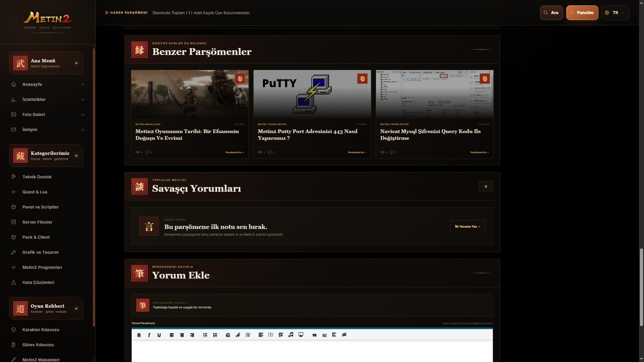Click the red scroll badge on Navicat card
This screenshot has height=362, width=644.
[485, 79]
